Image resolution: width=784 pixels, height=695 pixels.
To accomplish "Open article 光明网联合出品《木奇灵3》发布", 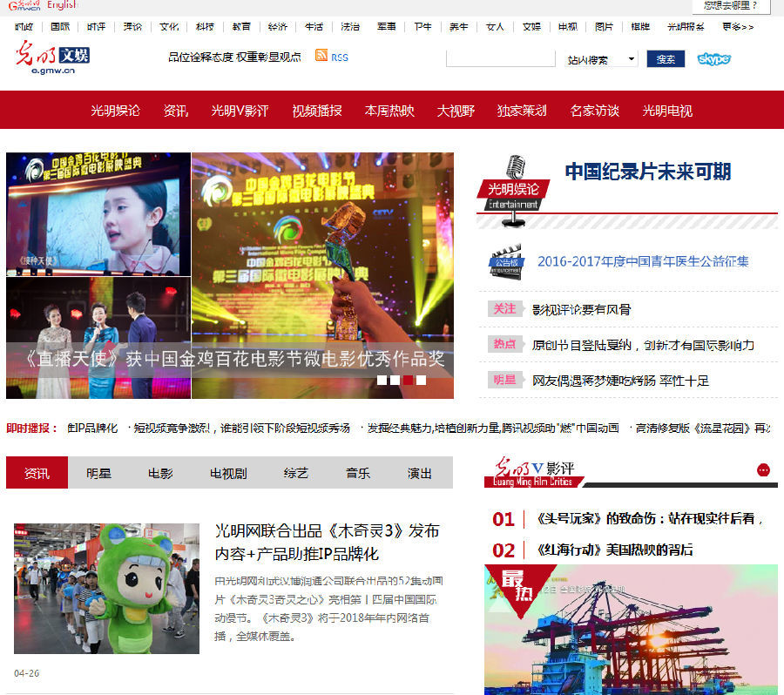I will coord(327,542).
